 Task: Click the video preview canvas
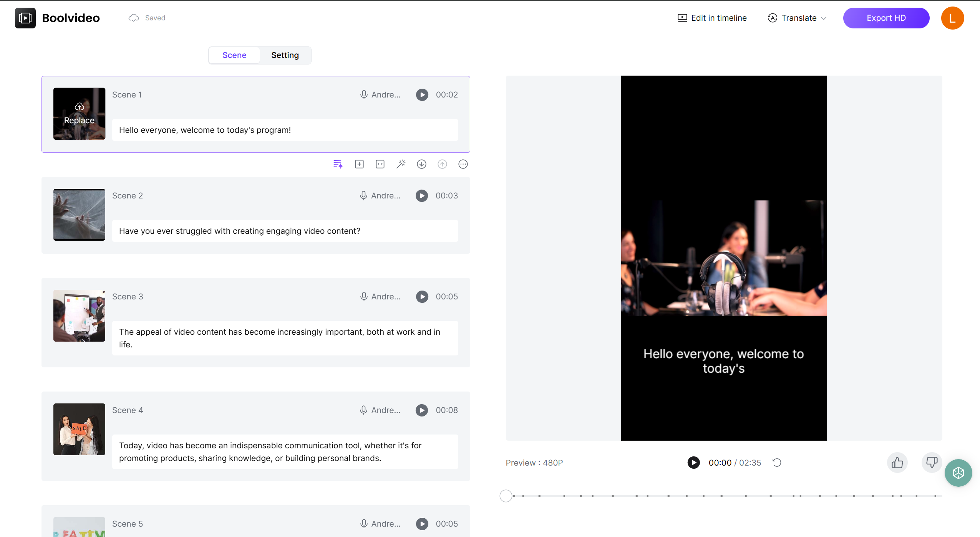point(723,258)
